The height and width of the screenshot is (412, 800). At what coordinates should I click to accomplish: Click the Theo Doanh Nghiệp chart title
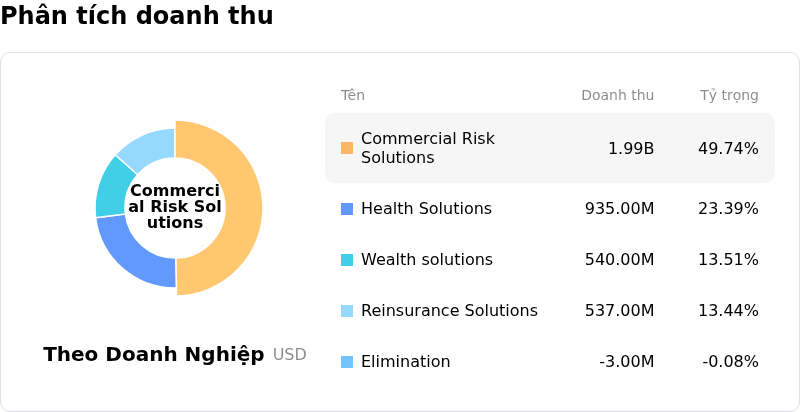point(154,355)
